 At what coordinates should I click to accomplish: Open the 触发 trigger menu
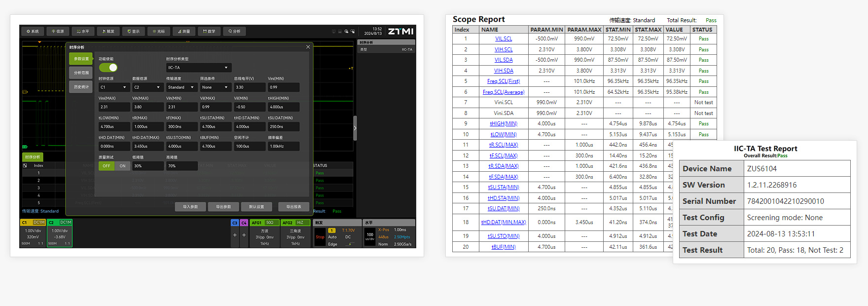(x=108, y=32)
